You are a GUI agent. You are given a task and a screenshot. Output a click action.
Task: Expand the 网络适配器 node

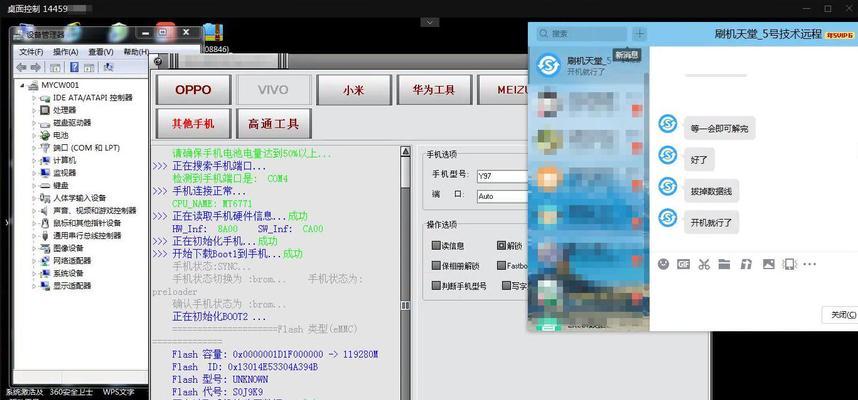coord(34,261)
